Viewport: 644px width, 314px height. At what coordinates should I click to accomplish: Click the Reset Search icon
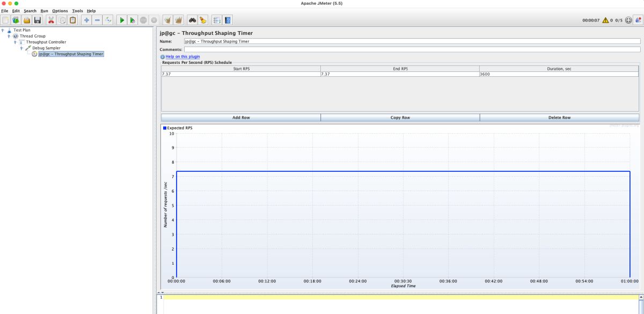[203, 20]
